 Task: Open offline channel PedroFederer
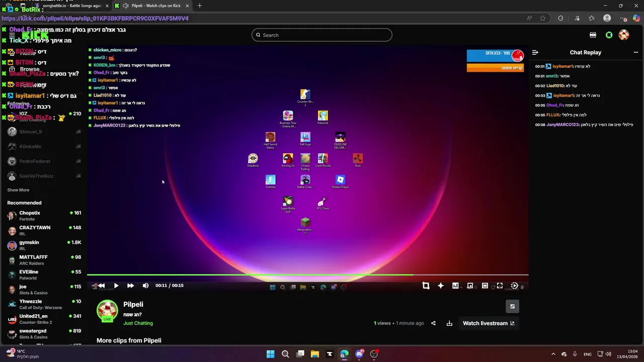tap(44, 161)
